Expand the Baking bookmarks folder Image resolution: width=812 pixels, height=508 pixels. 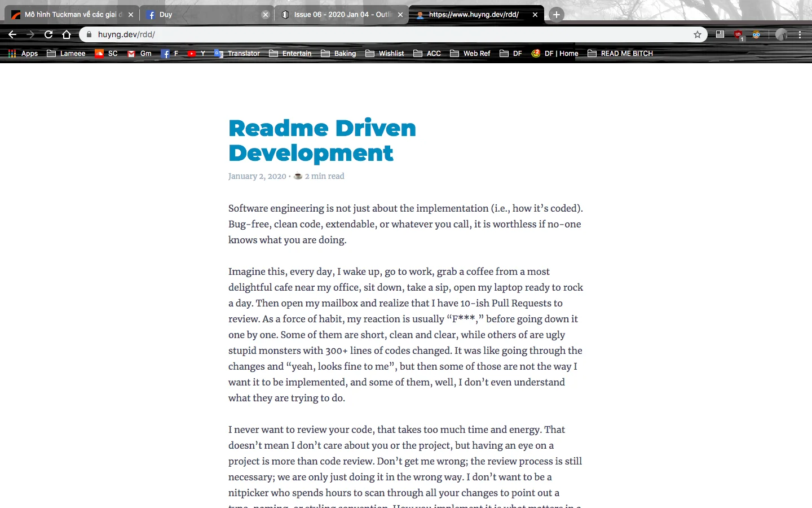click(338, 54)
